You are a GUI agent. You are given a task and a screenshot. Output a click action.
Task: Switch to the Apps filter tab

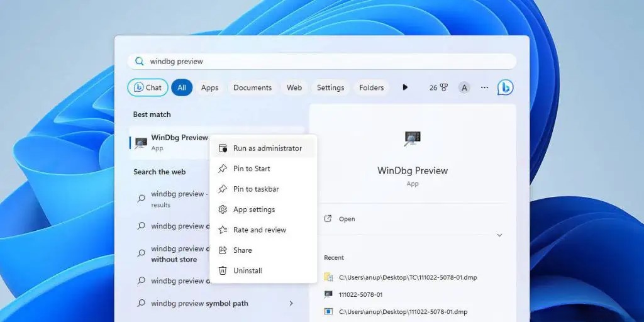(x=209, y=87)
